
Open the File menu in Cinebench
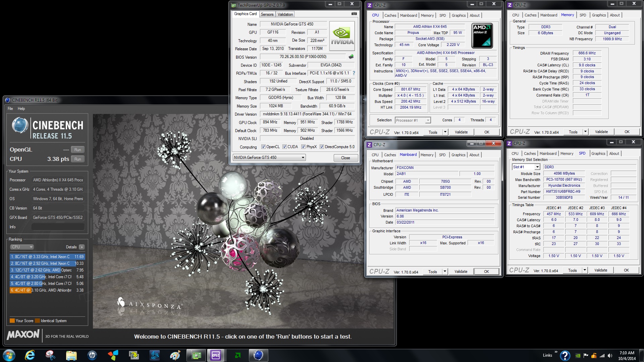pyautogui.click(x=10, y=109)
